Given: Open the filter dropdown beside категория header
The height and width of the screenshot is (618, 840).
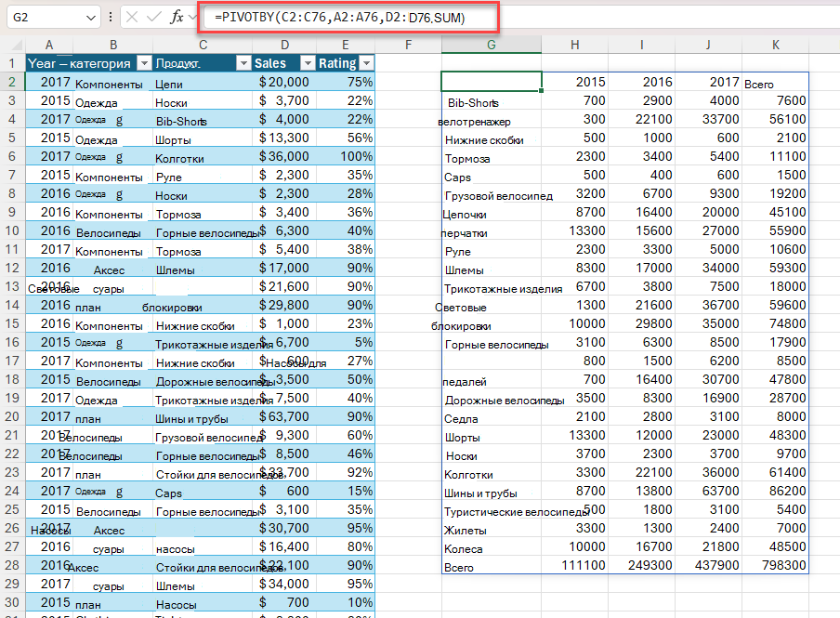Looking at the screenshot, I should coord(144,63).
